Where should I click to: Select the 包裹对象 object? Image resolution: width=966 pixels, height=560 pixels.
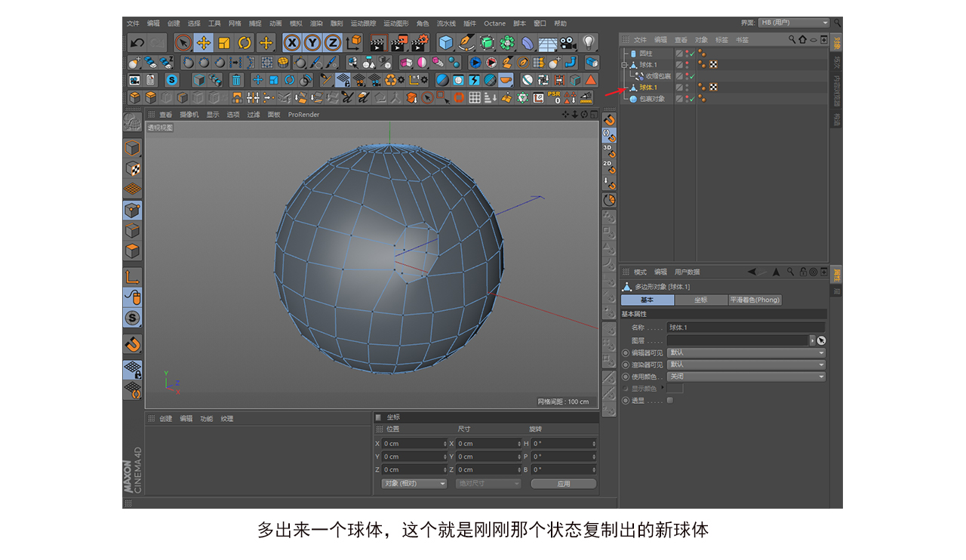pos(652,99)
